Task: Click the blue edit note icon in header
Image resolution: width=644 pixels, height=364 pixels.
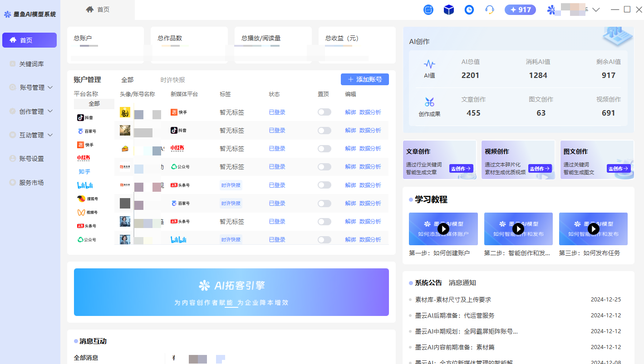Action: tap(428, 10)
